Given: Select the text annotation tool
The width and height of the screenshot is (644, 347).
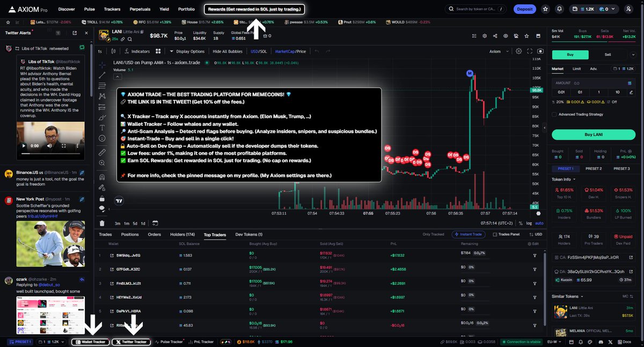Looking at the screenshot, I should 103,128.
